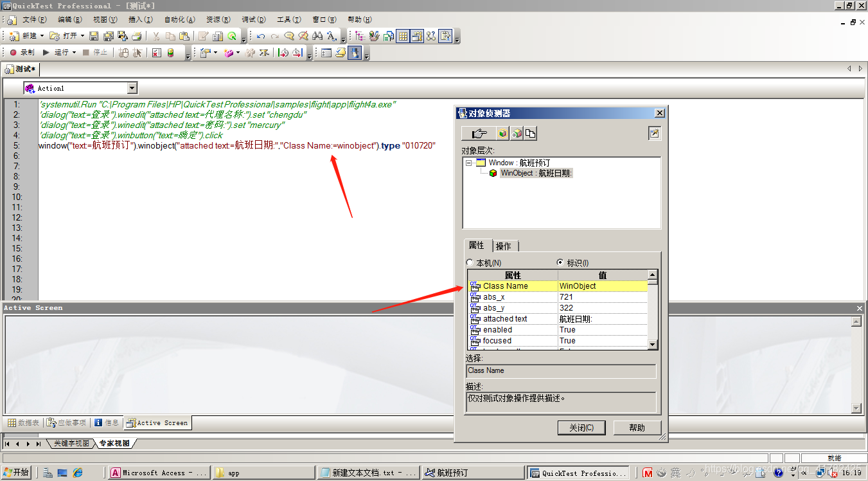Screen dimensions: 868x481
Task: Select the 标识(I) radio button
Action: (560, 262)
